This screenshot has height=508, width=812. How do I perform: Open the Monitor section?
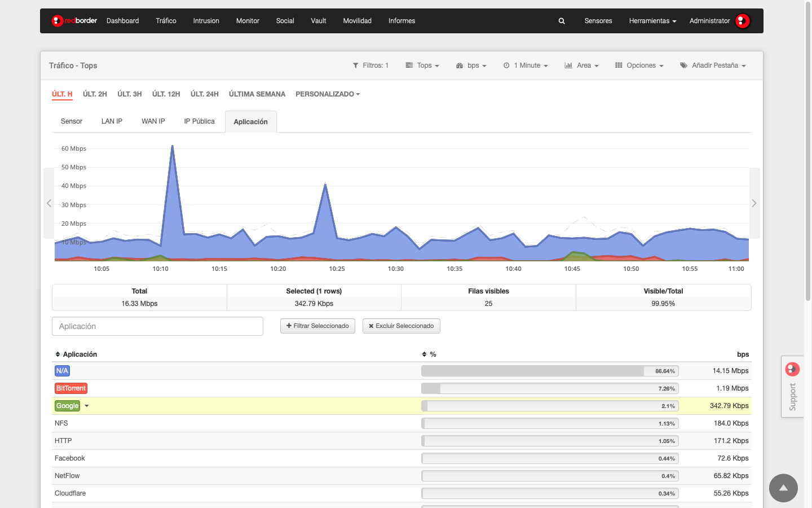pos(248,21)
